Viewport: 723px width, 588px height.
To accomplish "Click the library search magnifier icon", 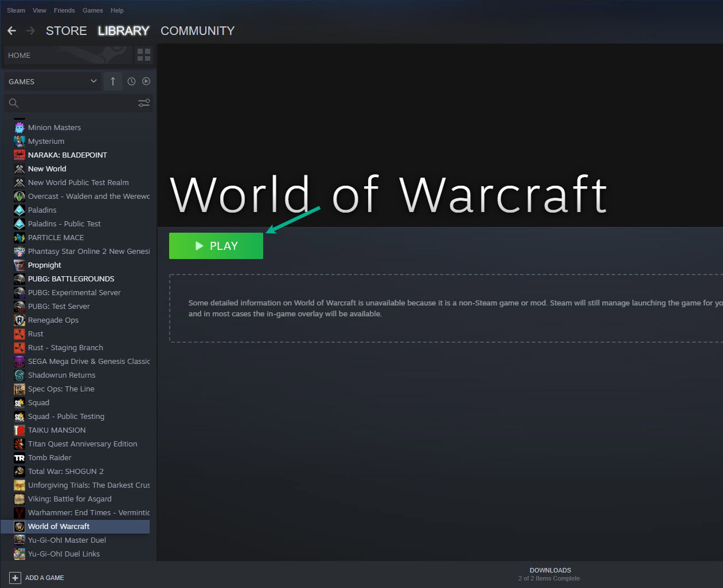I will pos(14,103).
